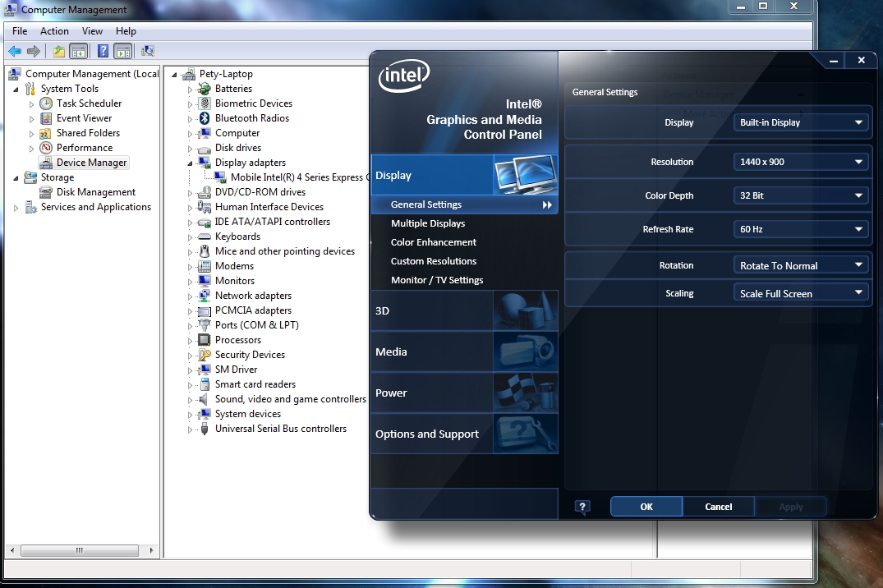
Task: Select the Batteries device icon
Action: click(204, 89)
